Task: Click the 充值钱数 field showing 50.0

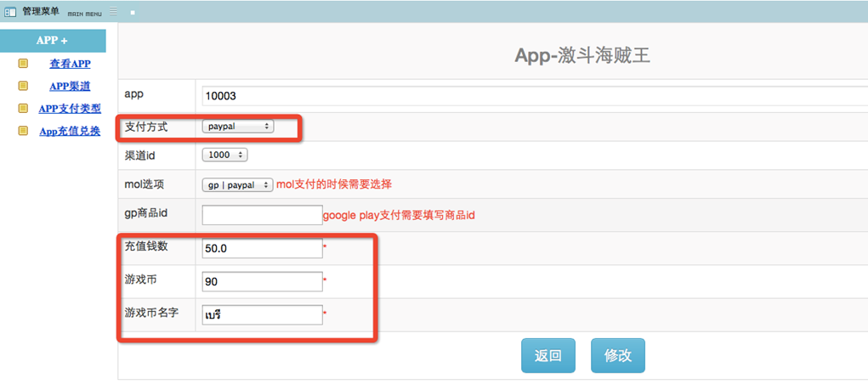Action: 262,248
